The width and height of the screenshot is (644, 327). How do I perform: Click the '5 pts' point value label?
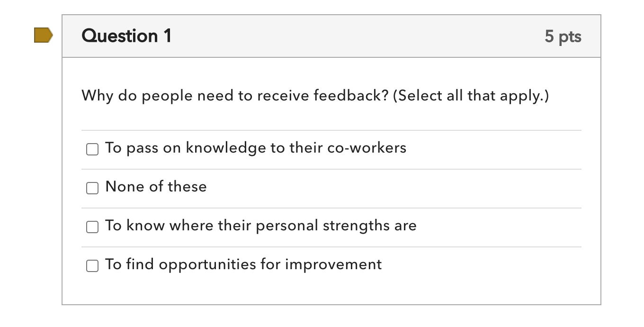pos(563,36)
